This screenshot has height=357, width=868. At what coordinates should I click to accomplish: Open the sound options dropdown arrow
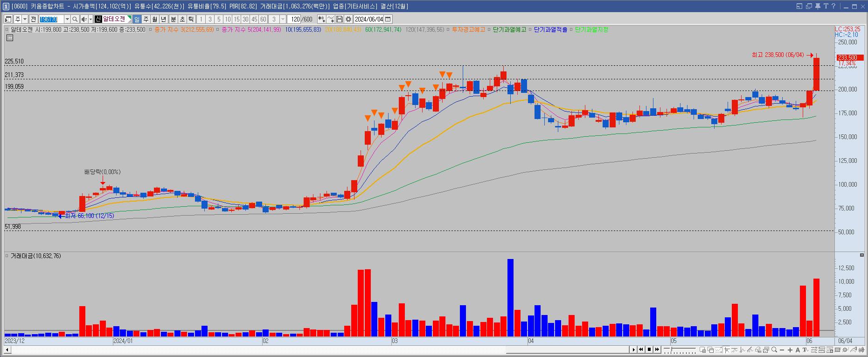tap(90, 19)
